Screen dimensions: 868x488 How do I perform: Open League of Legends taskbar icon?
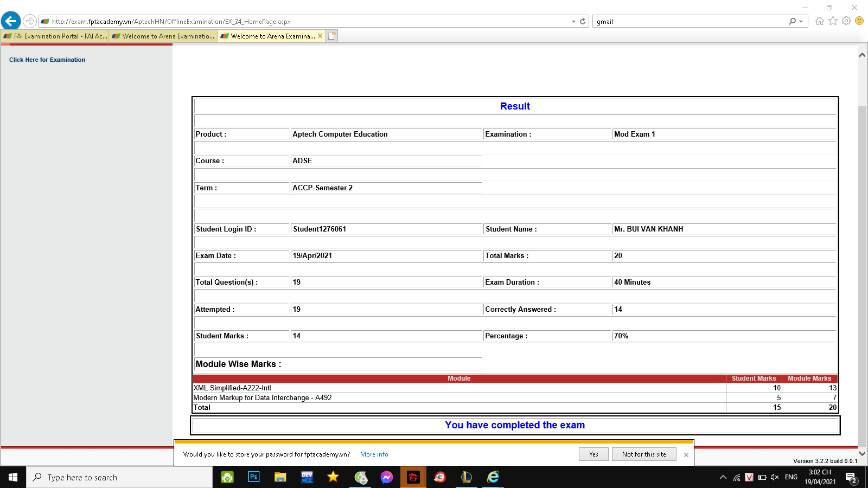click(467, 477)
